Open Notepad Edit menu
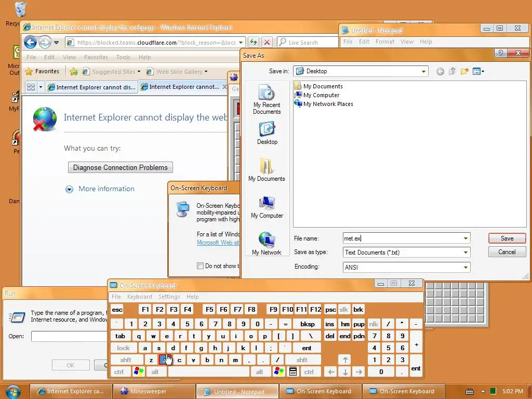 point(364,42)
